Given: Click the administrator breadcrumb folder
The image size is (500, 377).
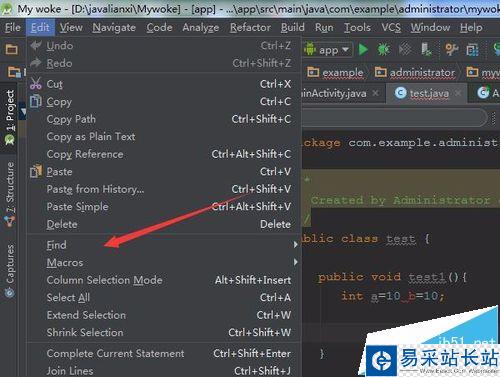Looking at the screenshot, I should click(x=415, y=72).
